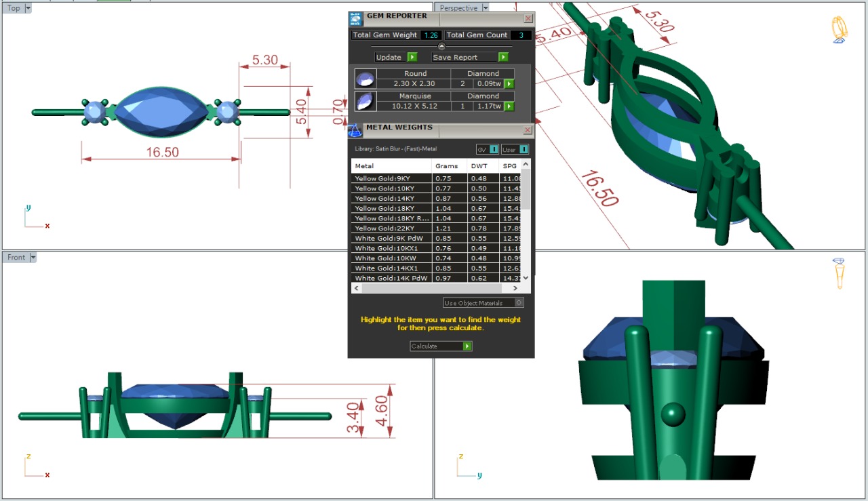Click the Save Report button
868x501 pixels.
pyautogui.click(x=470, y=58)
